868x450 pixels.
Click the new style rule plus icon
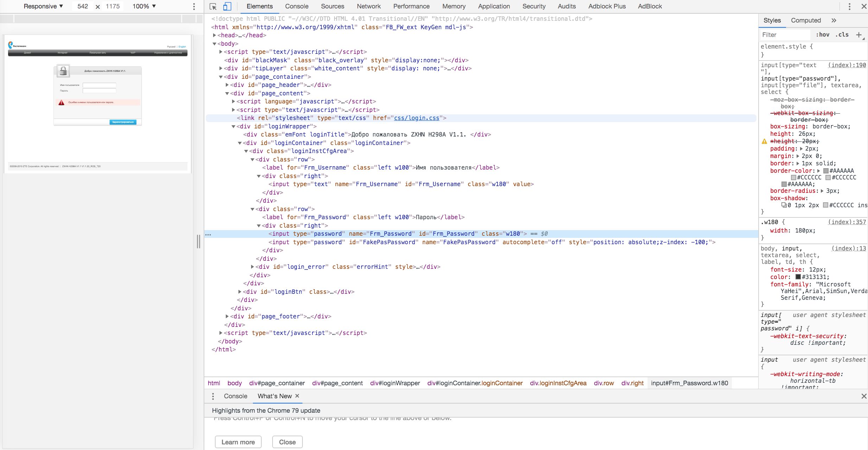tap(859, 34)
